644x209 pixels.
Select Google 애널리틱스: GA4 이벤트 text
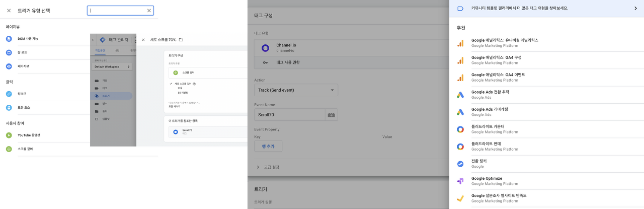[498, 75]
